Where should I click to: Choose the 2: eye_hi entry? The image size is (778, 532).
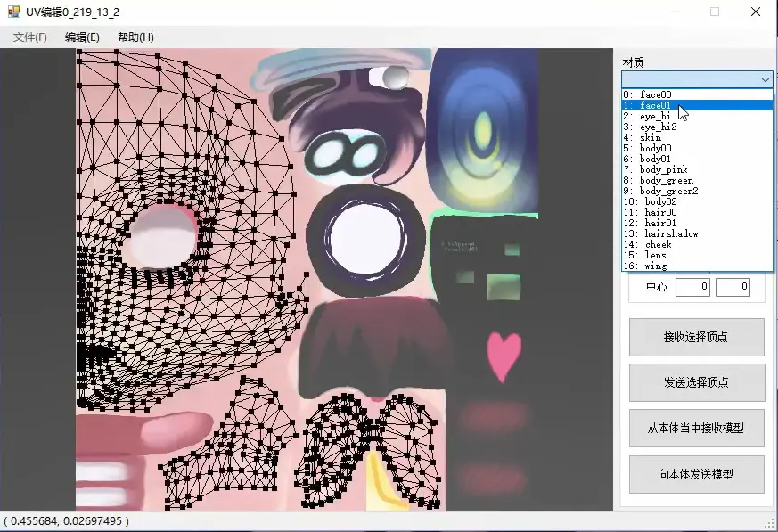click(x=697, y=116)
